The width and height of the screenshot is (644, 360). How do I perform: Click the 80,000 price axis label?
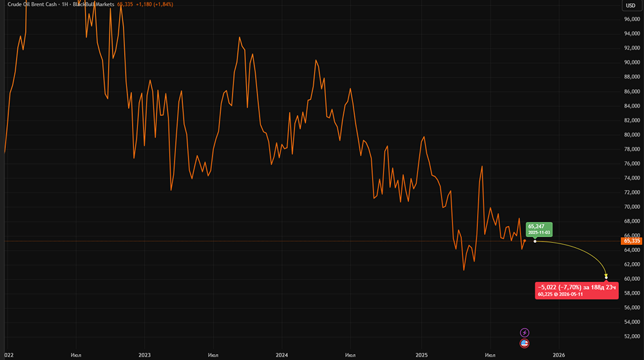click(632, 135)
